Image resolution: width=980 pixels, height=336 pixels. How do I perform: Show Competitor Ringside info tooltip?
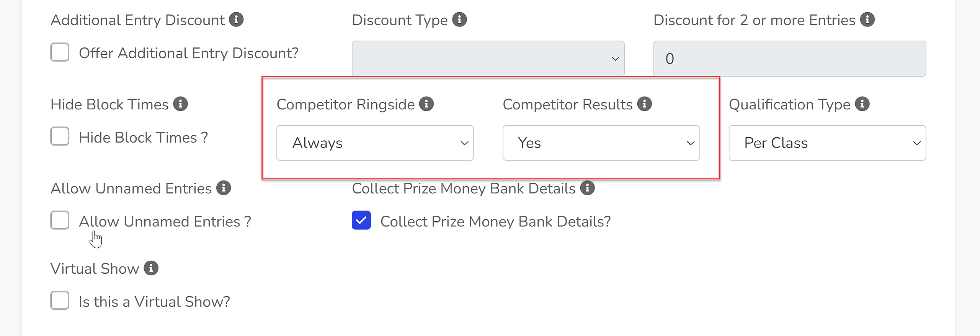426,104
